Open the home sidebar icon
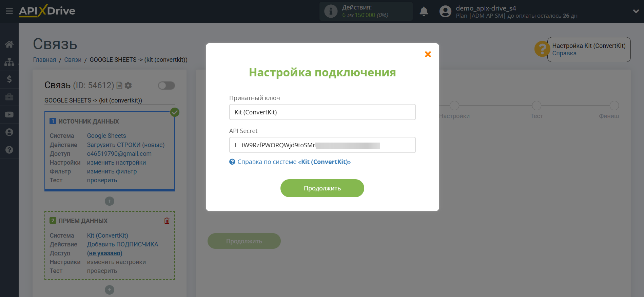Image resolution: width=644 pixels, height=297 pixels. pos(9,44)
